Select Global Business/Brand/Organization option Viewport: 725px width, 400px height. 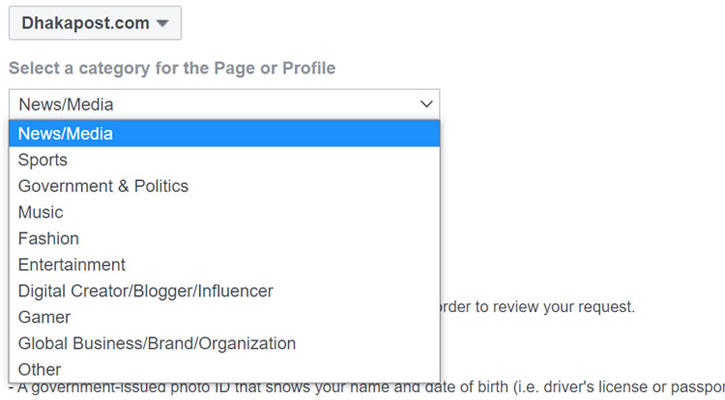click(157, 343)
